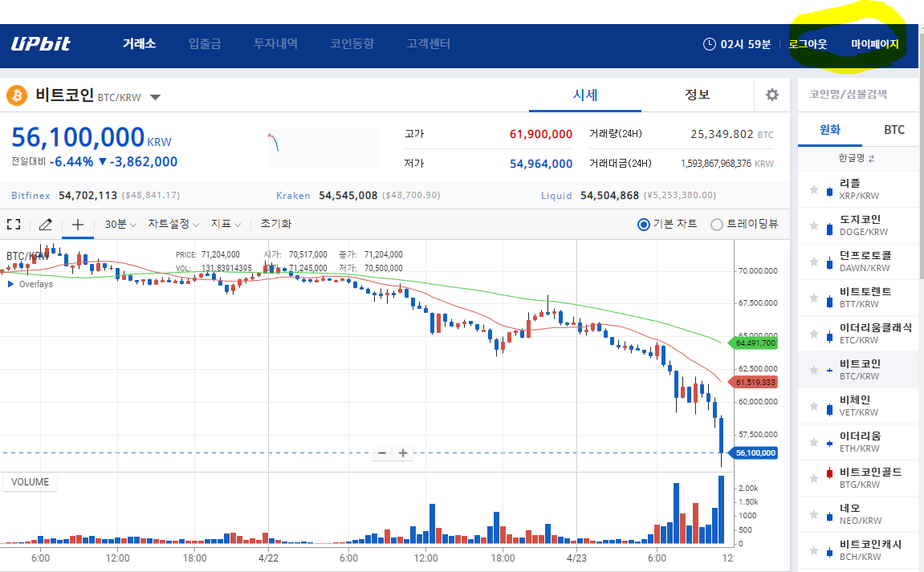Click the VOLUME label button
Viewport: 924px width, 572px height.
30,482
